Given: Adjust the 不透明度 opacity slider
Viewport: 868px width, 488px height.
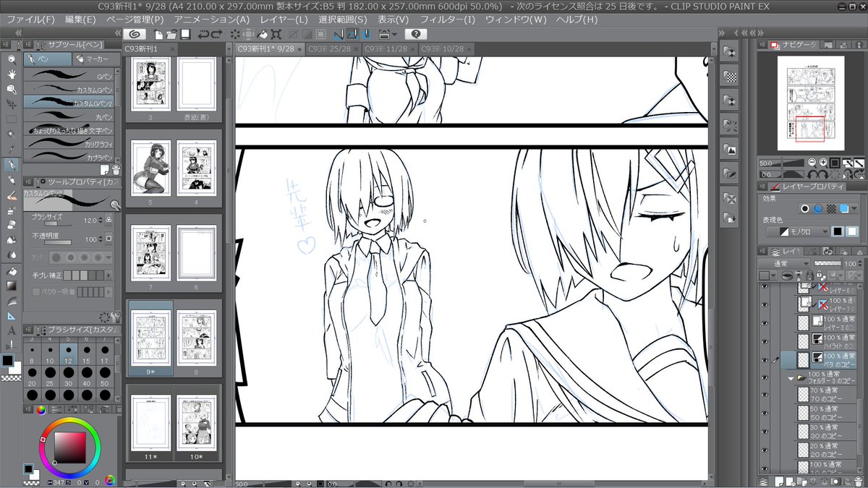Looking at the screenshot, I should (59, 242).
